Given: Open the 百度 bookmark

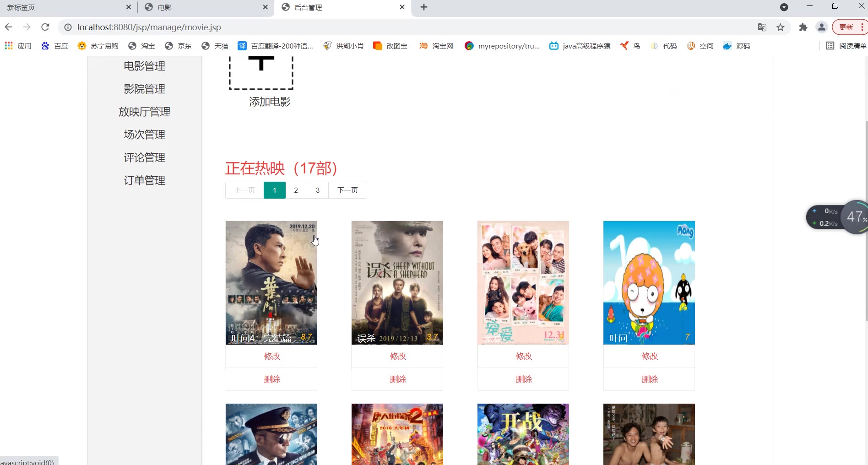Looking at the screenshot, I should point(54,46).
